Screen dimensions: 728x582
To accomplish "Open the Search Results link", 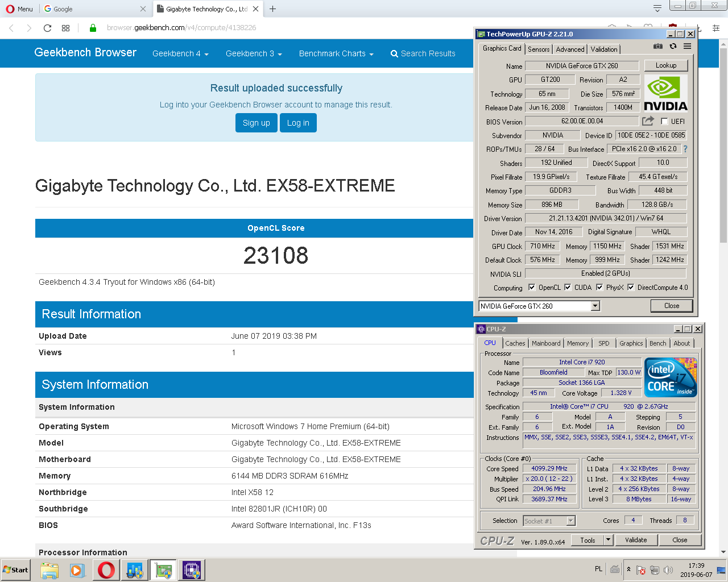I will coord(423,53).
